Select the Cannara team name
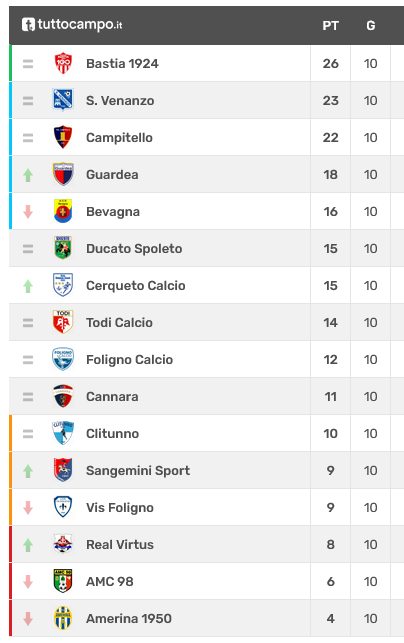The image size is (404, 643). (112, 397)
